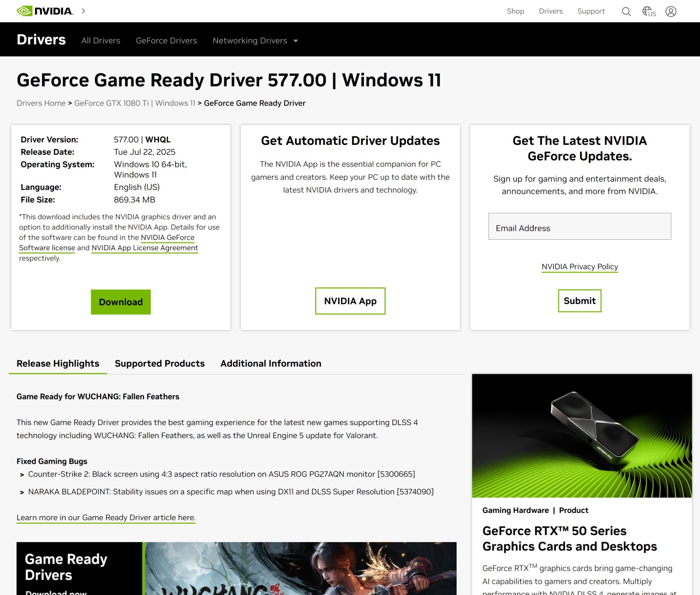Image resolution: width=700 pixels, height=595 pixels.
Task: Open the Drivers link in top header
Action: pyautogui.click(x=551, y=11)
